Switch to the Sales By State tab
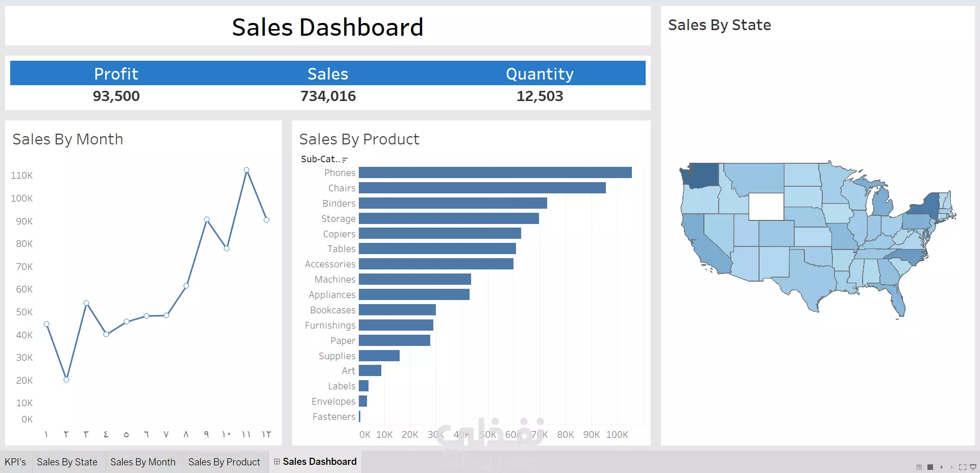This screenshot has height=473, width=980. click(x=67, y=462)
